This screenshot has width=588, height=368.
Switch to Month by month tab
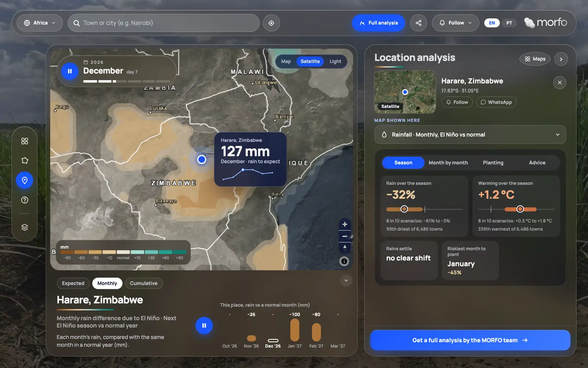coord(448,163)
